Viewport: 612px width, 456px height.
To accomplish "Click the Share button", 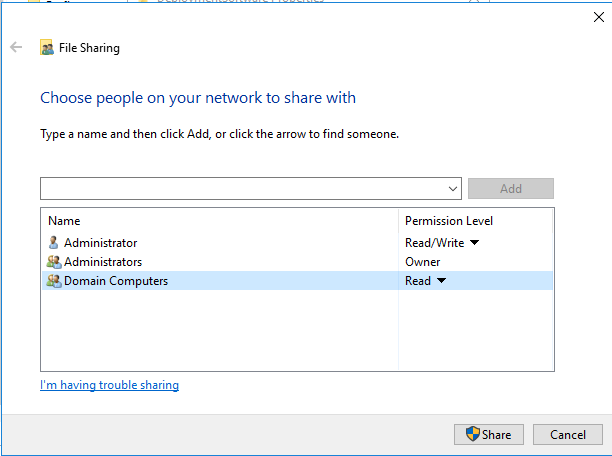I will coord(489,434).
